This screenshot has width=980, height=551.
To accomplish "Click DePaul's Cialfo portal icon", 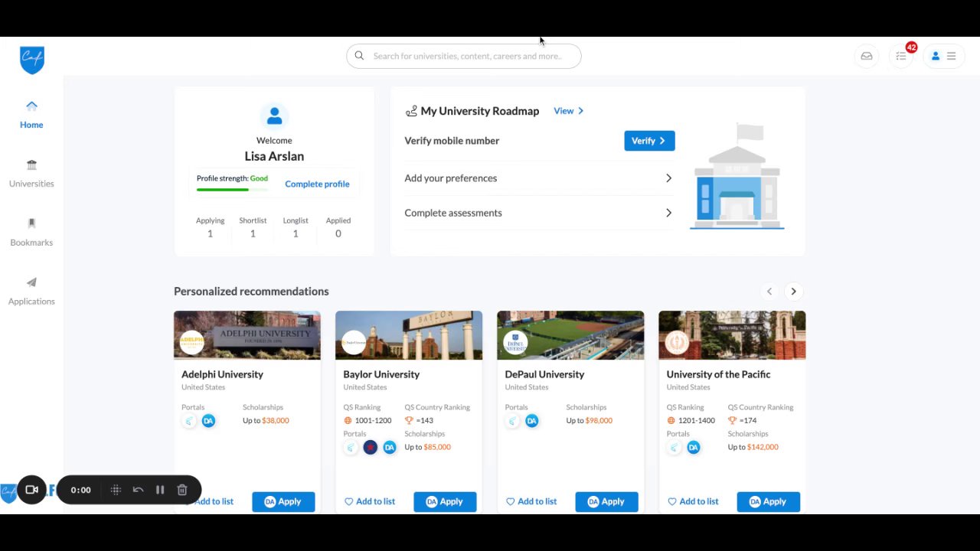I will coord(512,421).
